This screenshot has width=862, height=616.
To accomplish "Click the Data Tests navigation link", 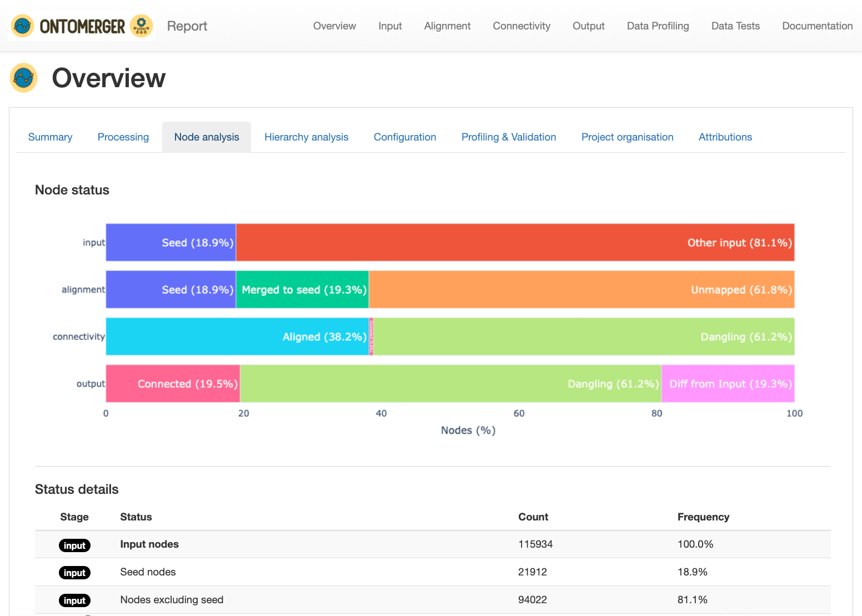I will point(735,26).
